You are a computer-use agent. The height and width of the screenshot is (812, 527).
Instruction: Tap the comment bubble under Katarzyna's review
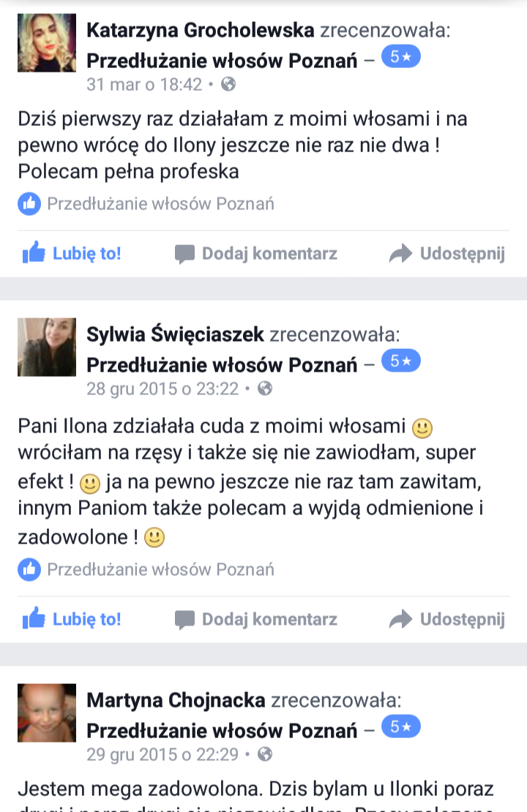(x=256, y=253)
